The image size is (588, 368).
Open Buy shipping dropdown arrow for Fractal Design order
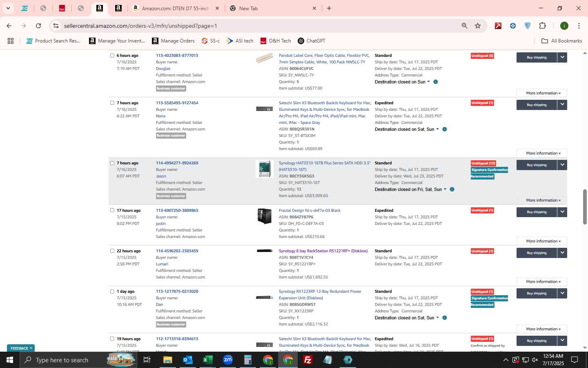562,212
